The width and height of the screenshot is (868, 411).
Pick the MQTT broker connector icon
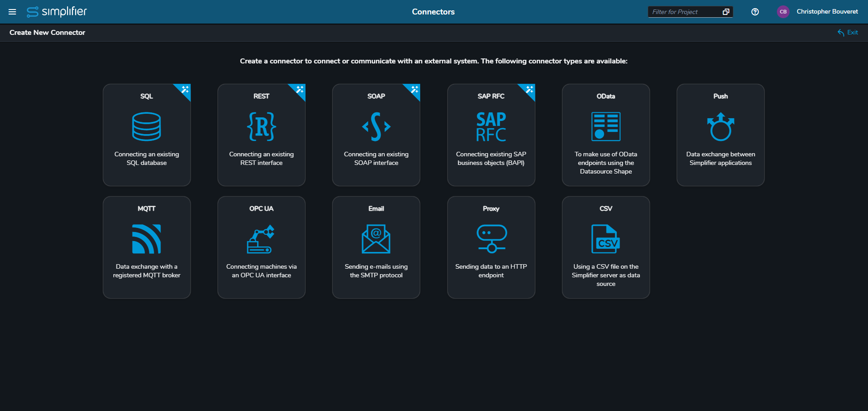146,239
